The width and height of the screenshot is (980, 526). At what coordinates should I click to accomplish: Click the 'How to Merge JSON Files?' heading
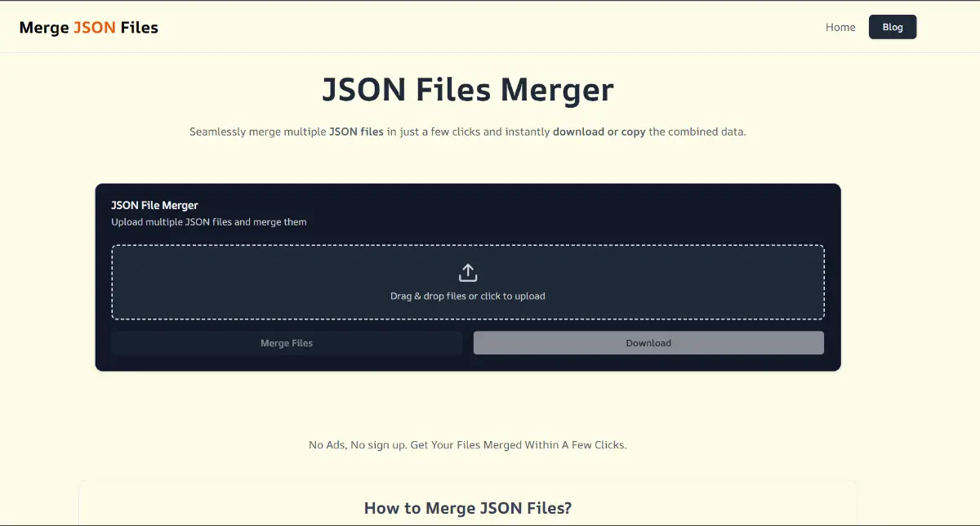pos(467,507)
